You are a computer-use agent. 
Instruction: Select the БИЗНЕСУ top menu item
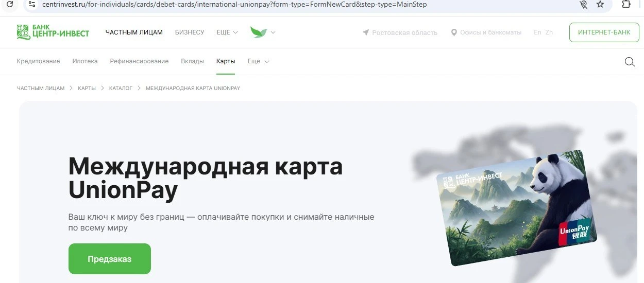tap(190, 32)
